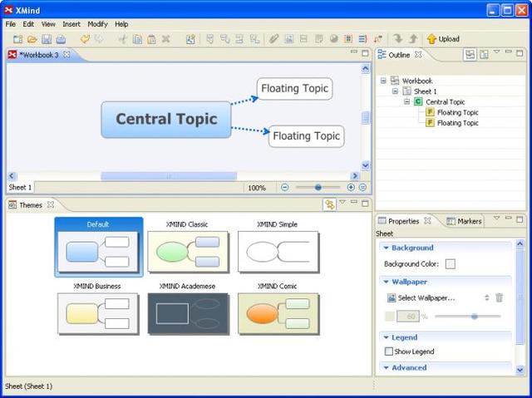532x398 pixels.
Task: Insert a summary with the bracket icon
Action: click(x=362, y=39)
